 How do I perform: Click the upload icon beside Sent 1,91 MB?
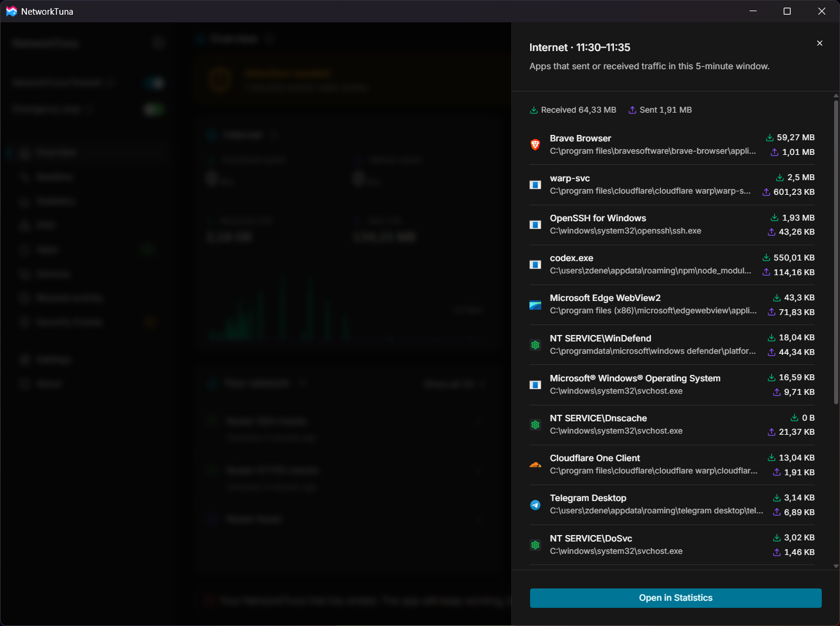coord(632,110)
